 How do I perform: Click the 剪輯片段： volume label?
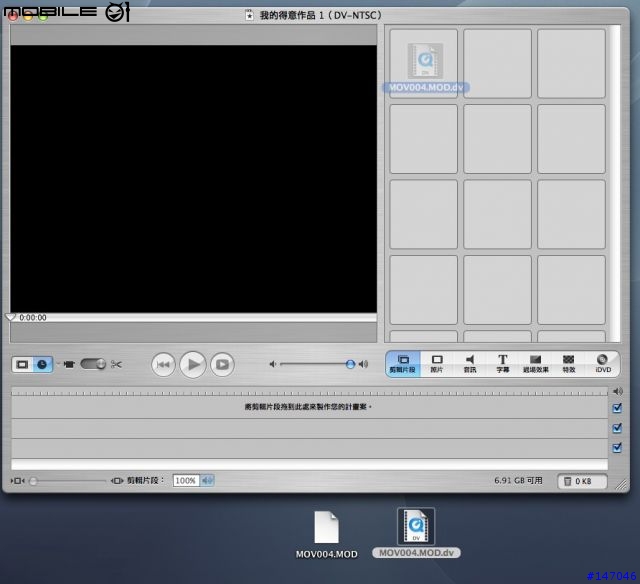pyautogui.click(x=145, y=481)
